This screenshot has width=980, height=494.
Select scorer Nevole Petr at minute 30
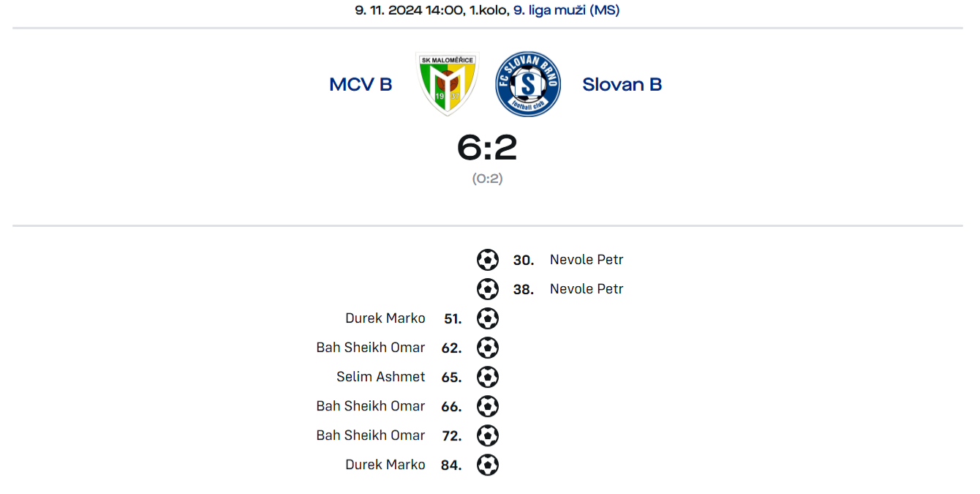pos(587,260)
